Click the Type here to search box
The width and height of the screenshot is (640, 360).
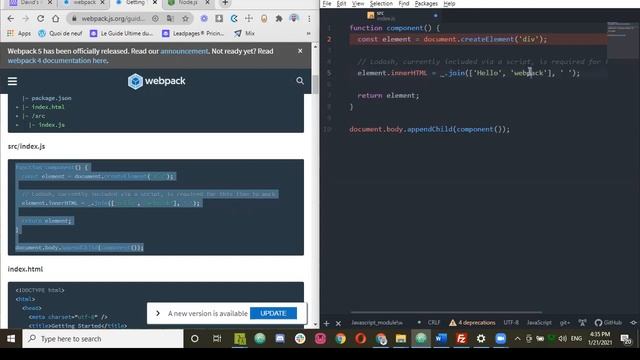103,339
